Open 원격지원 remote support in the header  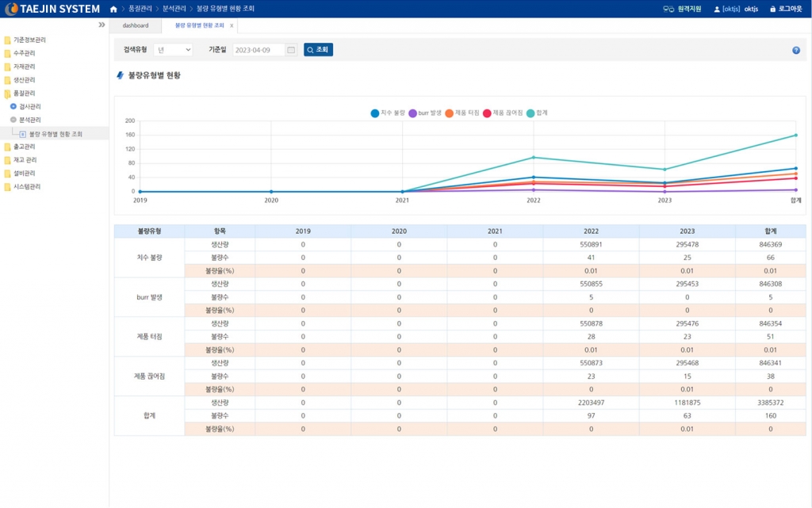tap(682, 9)
